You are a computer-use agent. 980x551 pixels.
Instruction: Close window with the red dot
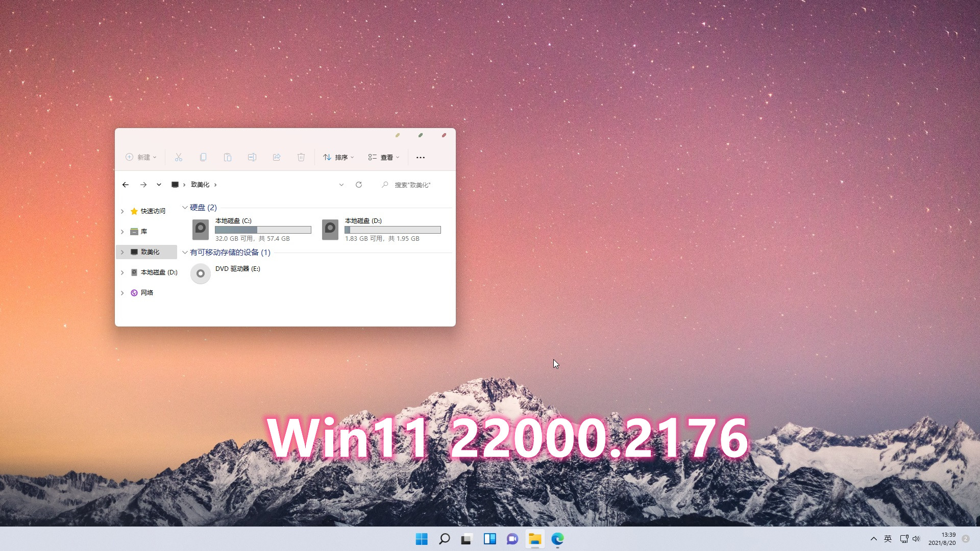tap(444, 135)
